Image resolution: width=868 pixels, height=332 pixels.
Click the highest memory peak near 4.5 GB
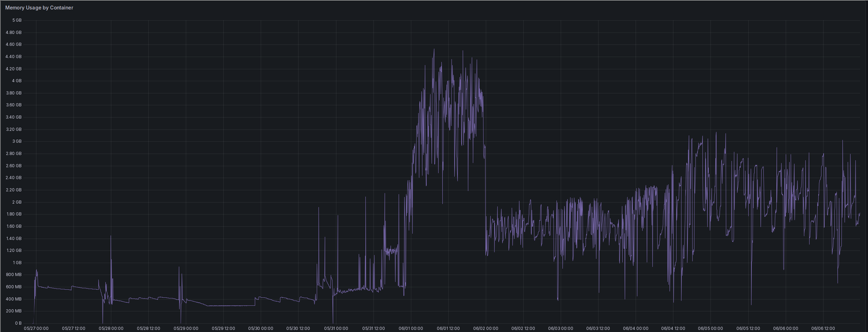(434, 49)
